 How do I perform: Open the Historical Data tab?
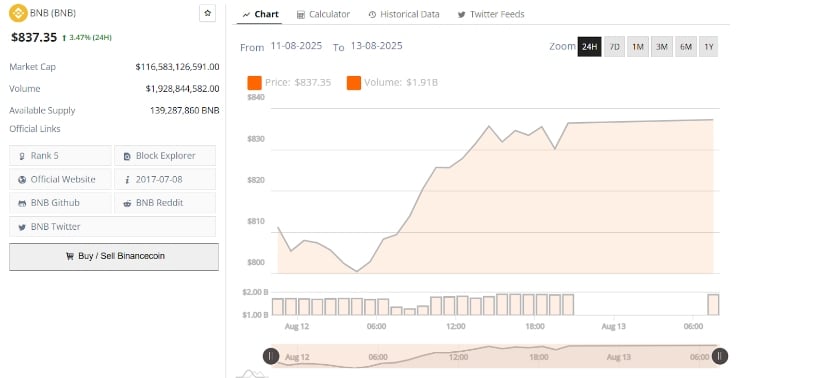point(404,14)
